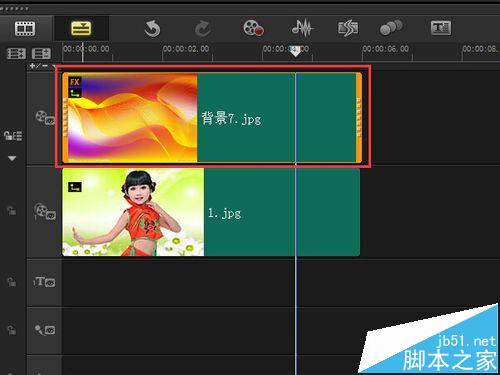Screen dimensions: 500x375
Task: Toggle ripple lock for the title track
Action: 12,282
